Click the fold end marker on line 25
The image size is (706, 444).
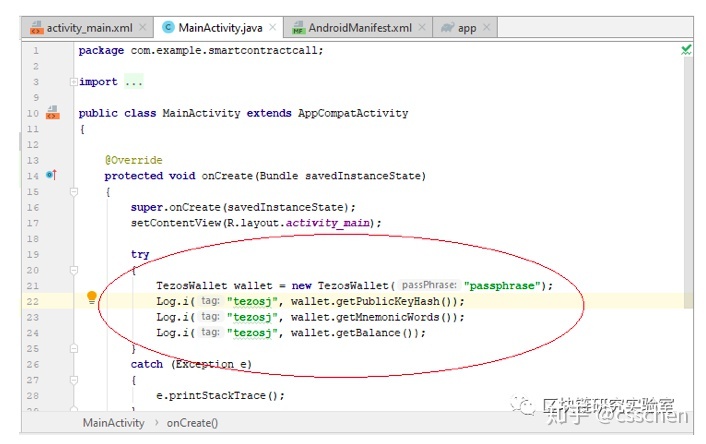(x=74, y=349)
